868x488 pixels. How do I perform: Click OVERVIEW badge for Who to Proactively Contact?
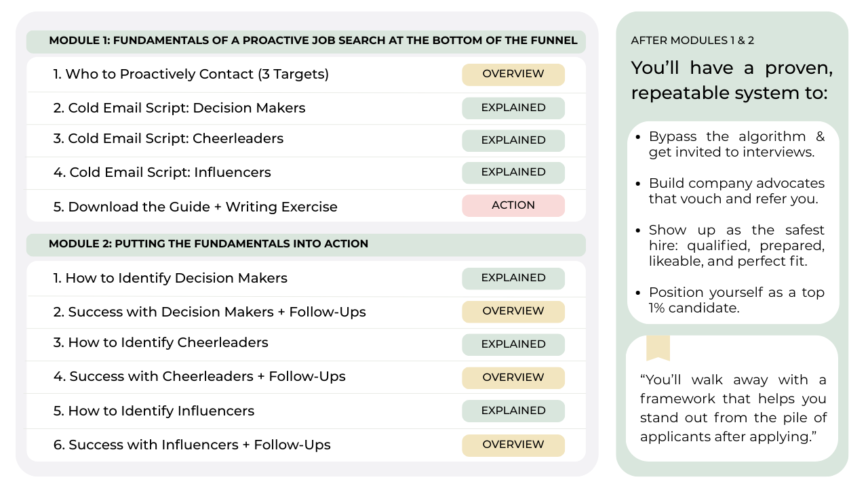pyautogui.click(x=513, y=75)
